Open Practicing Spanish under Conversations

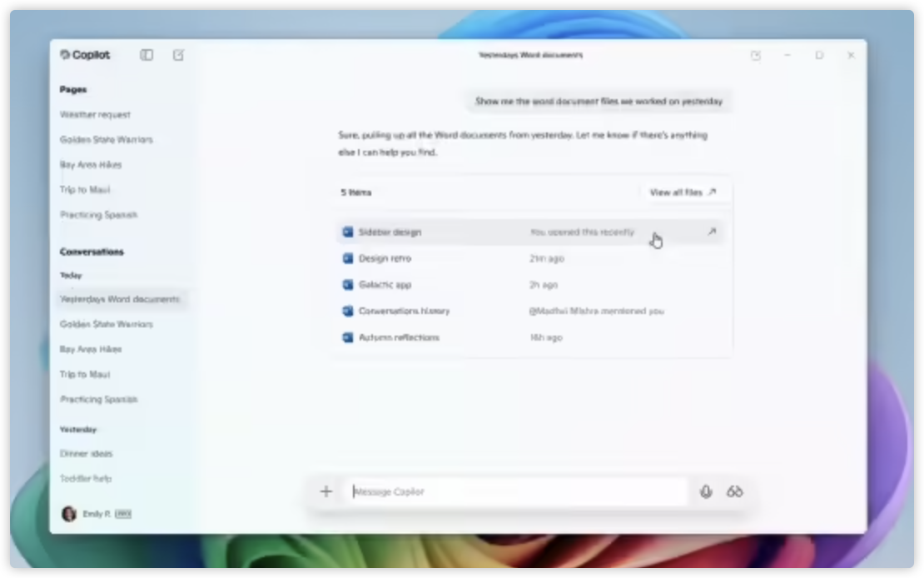pyautogui.click(x=98, y=399)
